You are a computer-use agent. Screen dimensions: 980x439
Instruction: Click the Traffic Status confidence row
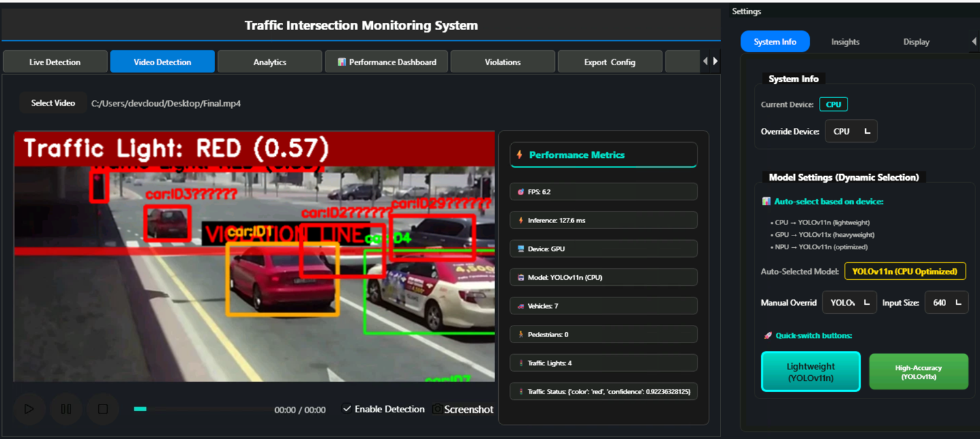pos(604,391)
